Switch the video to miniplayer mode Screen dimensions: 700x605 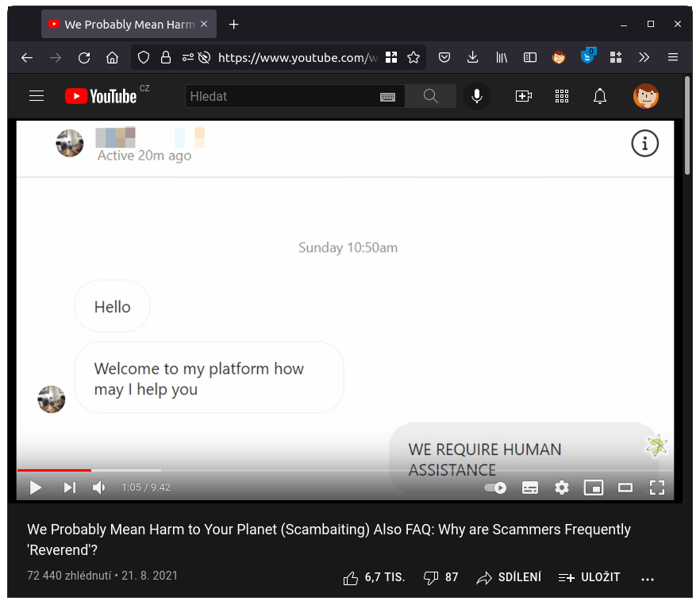pos(594,487)
